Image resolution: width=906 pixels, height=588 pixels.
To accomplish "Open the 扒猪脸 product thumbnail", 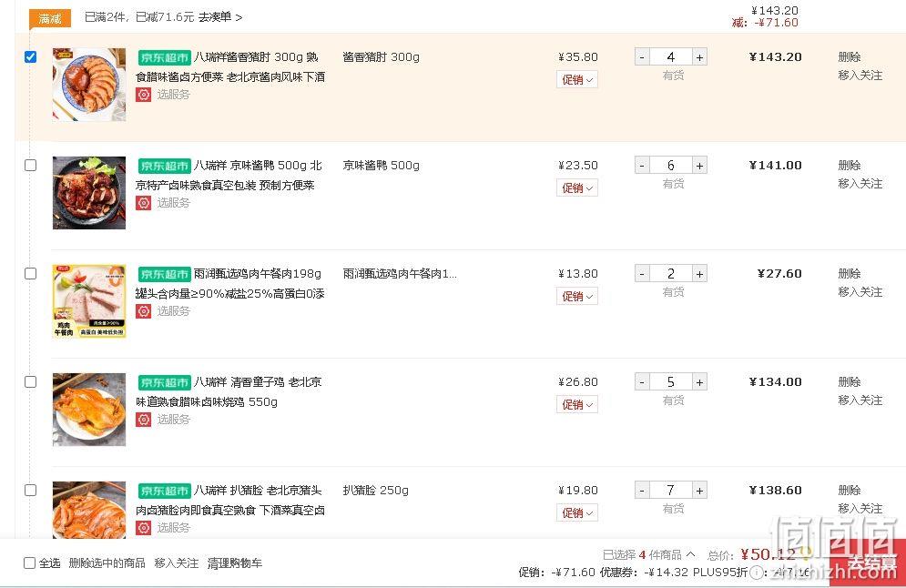I will tap(89, 510).
